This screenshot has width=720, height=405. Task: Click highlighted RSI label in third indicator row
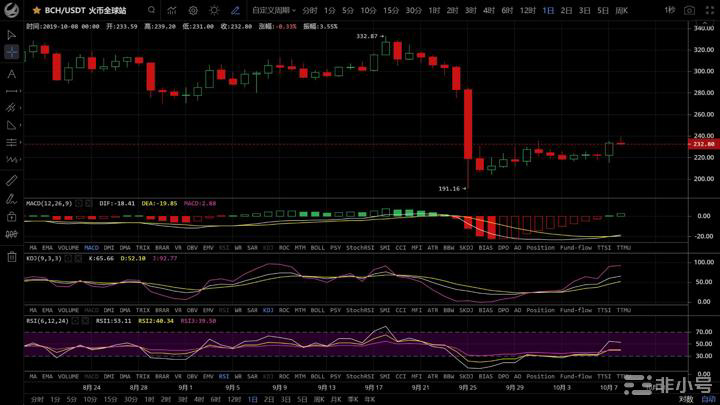[224, 377]
